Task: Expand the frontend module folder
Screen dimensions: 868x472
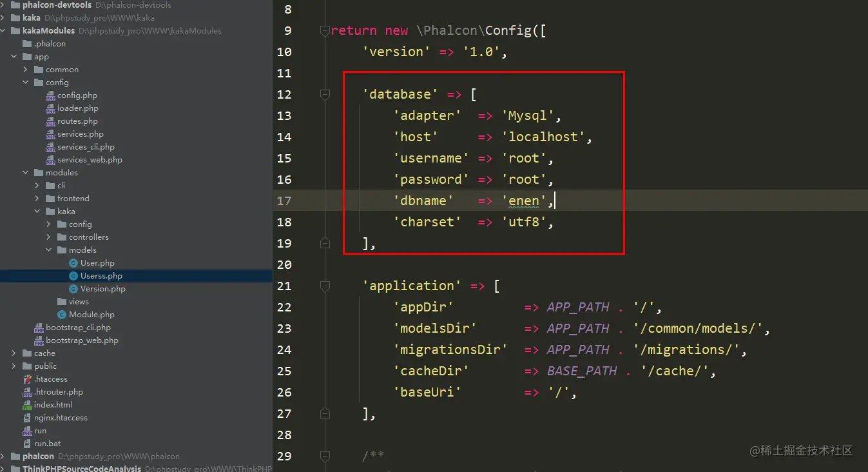Action: click(37, 199)
